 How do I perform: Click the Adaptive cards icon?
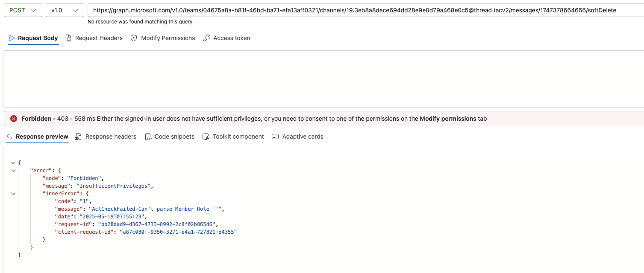click(275, 136)
